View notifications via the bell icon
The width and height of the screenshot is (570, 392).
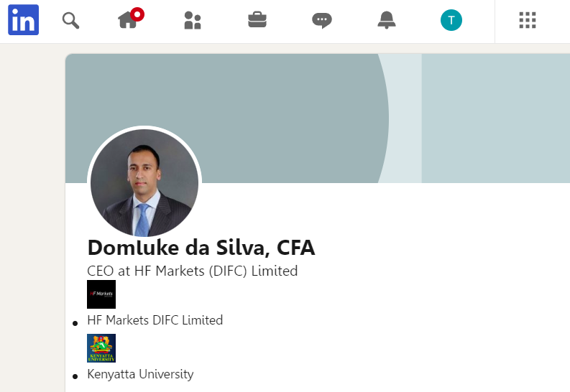click(x=387, y=20)
